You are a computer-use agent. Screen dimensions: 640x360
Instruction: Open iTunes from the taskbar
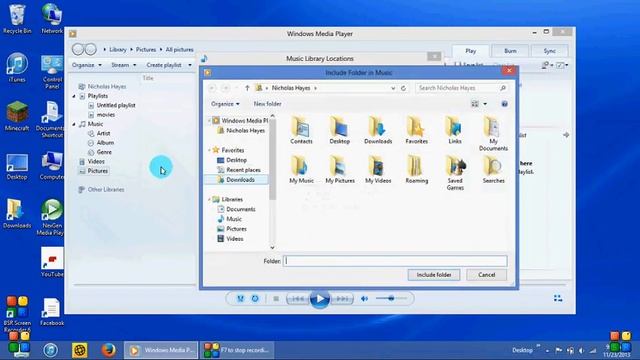[51, 350]
